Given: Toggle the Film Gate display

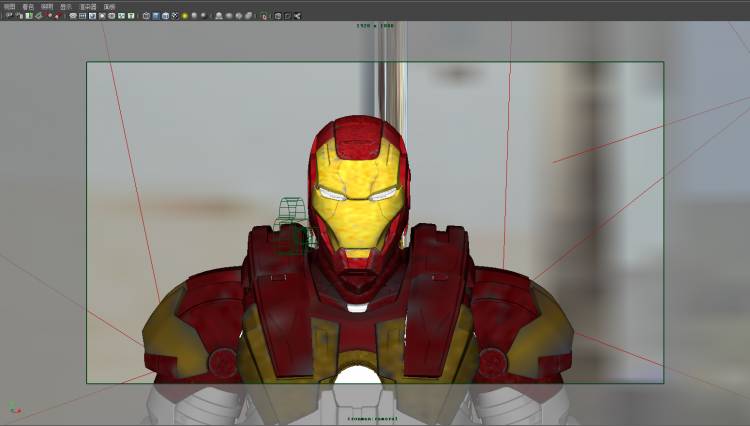Looking at the screenshot, I should [82, 16].
